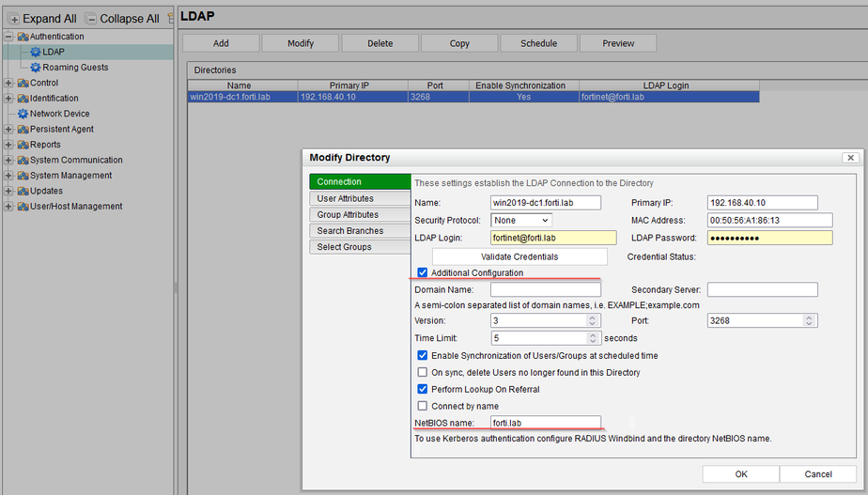This screenshot has height=495, width=868.
Task: Click the Modify button
Action: 301,43
